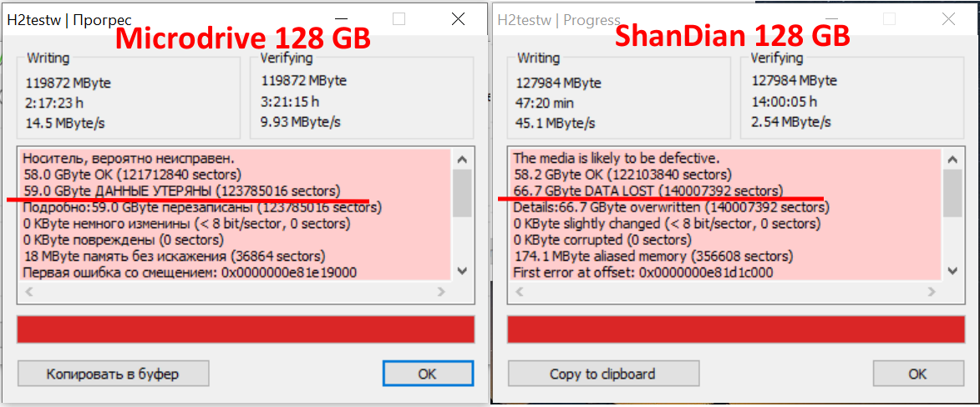The width and height of the screenshot is (980, 407).
Task: Click the Russian log vertical scrollbar thumb
Action: pos(462,193)
